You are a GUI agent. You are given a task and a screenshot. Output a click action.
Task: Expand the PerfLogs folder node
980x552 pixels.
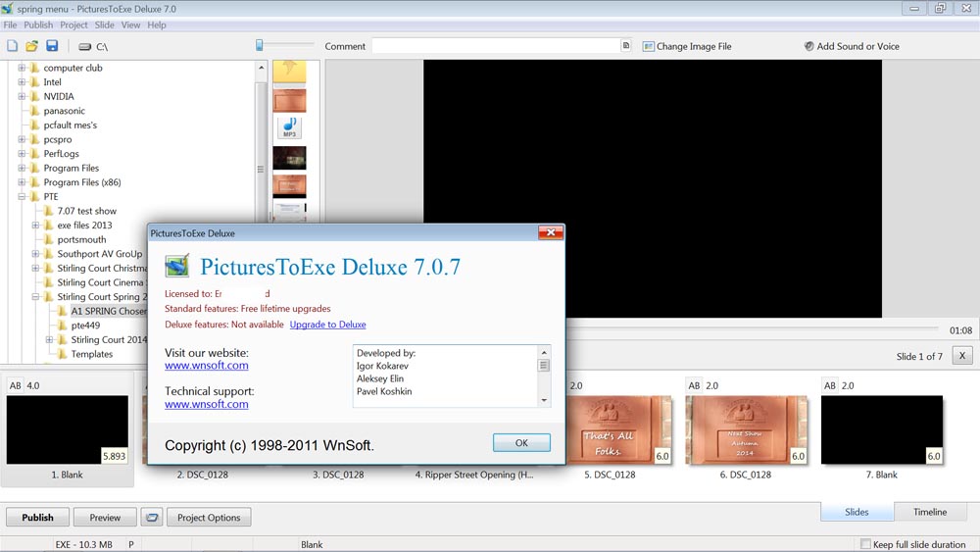coord(22,154)
